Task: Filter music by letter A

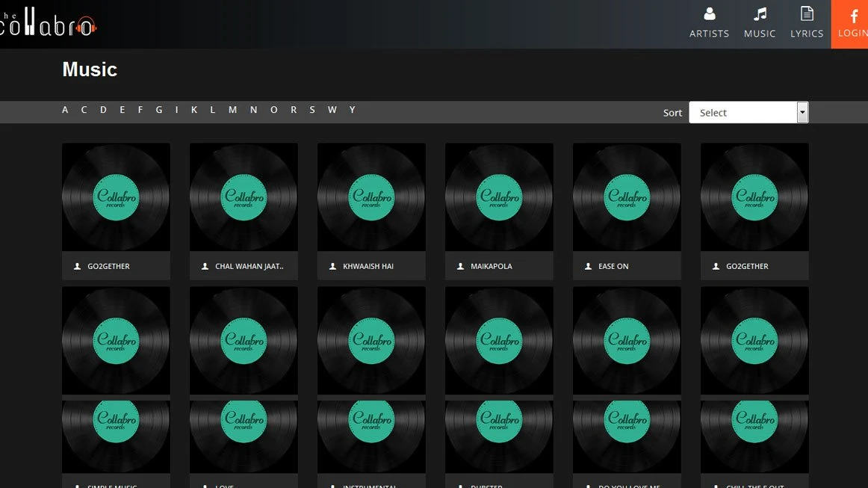Action: [x=65, y=110]
